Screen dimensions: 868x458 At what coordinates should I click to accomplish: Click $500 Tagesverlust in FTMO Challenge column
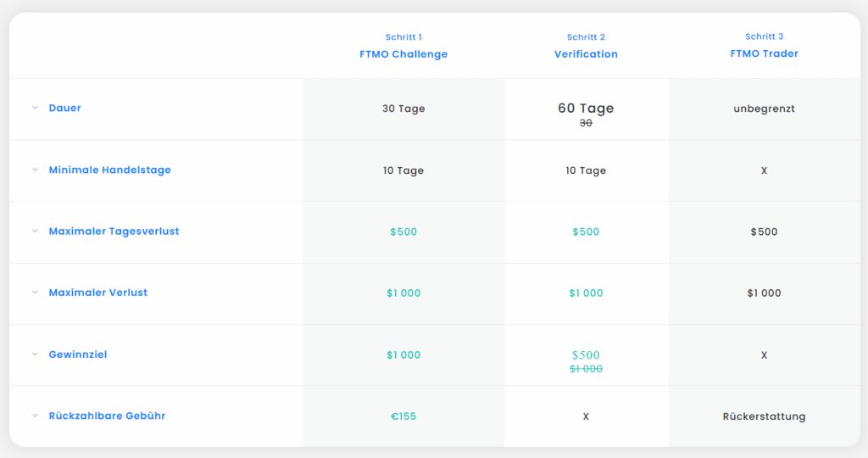tap(403, 232)
